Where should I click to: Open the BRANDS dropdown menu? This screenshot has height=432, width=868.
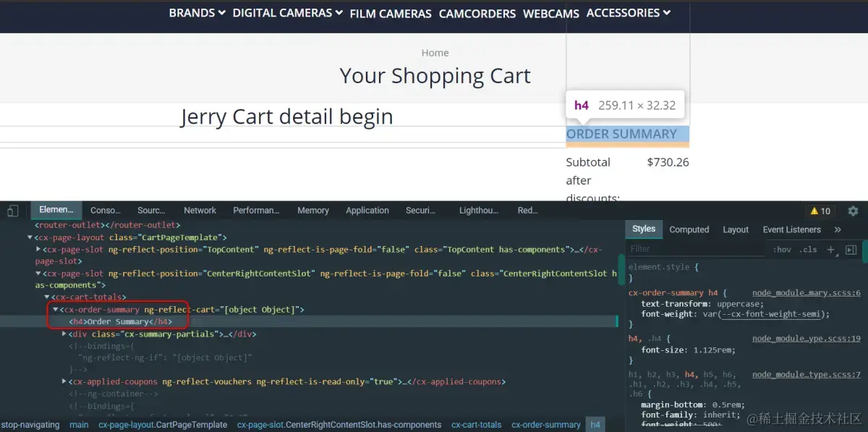pyautogui.click(x=197, y=13)
